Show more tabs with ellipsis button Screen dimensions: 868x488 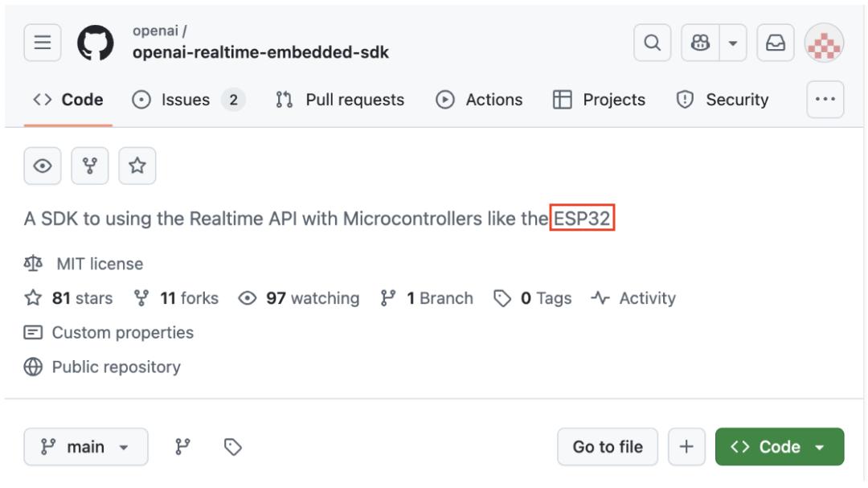(x=825, y=100)
